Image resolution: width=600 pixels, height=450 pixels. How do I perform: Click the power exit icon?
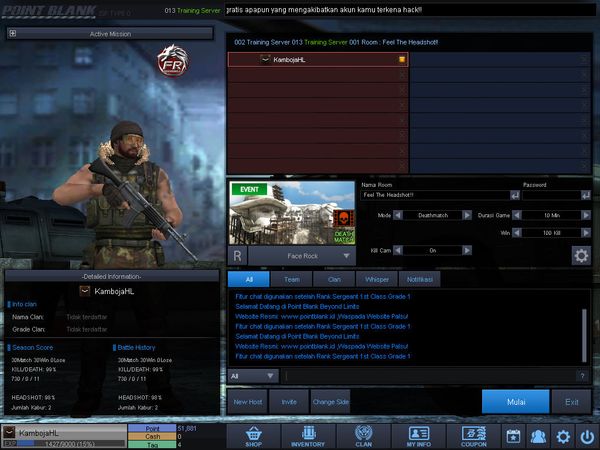pyautogui.click(x=587, y=436)
